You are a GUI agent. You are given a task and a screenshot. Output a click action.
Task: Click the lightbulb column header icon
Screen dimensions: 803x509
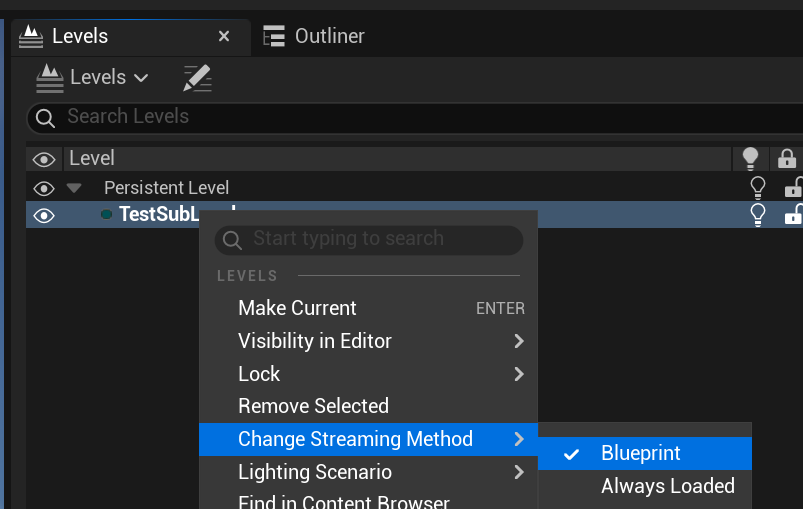click(750, 159)
